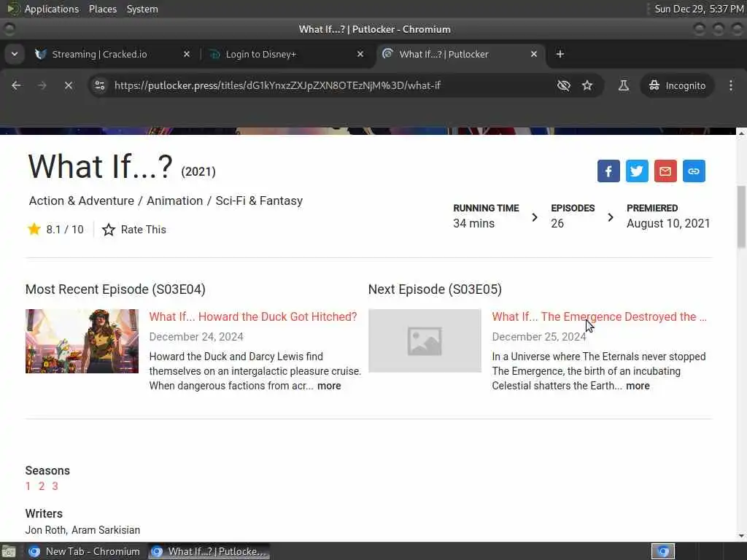Click the 8.1 / 10 rating text
The height and width of the screenshot is (560, 747).
[65, 230]
